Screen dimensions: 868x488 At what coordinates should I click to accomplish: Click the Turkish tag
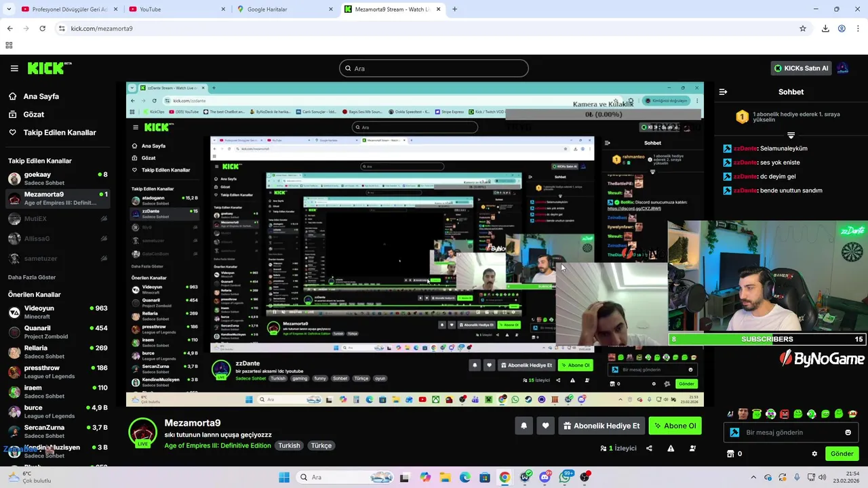289,445
